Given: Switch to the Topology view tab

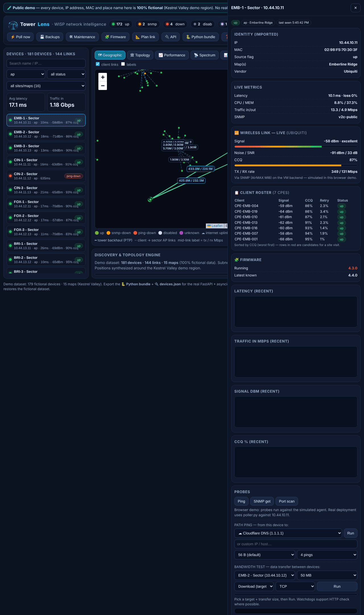Looking at the screenshot, I should pyautogui.click(x=140, y=55).
